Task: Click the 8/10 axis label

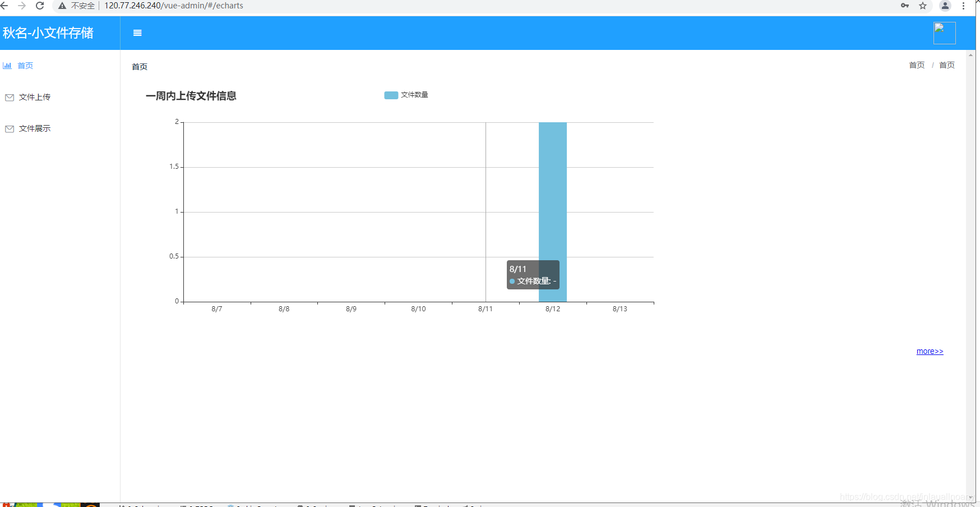Action: (x=418, y=309)
